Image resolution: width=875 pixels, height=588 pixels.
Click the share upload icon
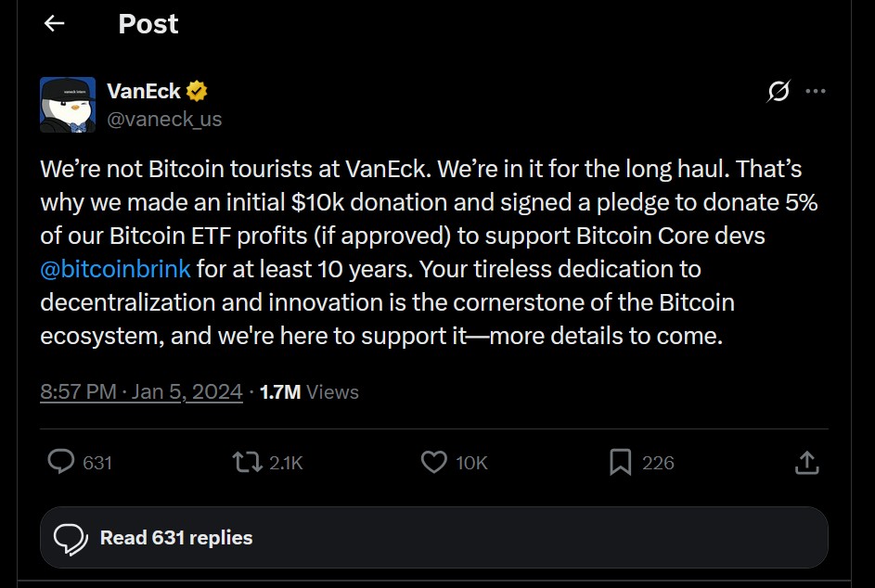807,462
